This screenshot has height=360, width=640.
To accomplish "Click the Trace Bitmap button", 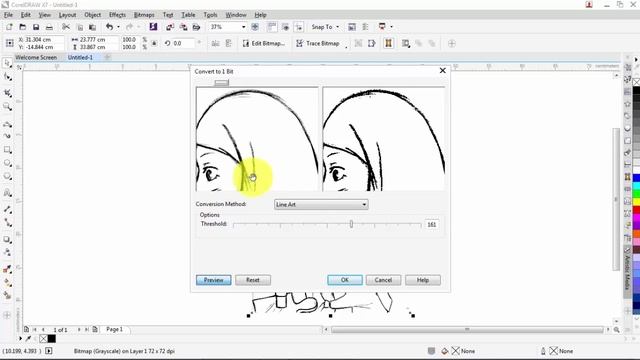I will pos(318,43).
